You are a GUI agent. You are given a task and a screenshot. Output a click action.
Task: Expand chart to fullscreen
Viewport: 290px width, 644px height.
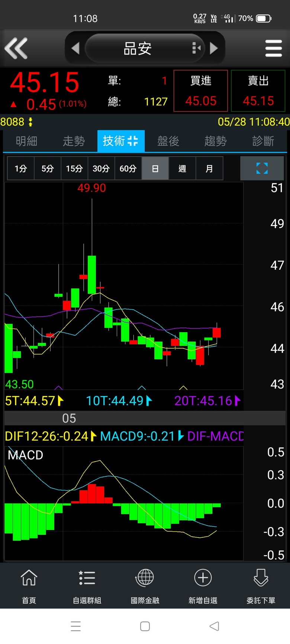[x=262, y=168]
